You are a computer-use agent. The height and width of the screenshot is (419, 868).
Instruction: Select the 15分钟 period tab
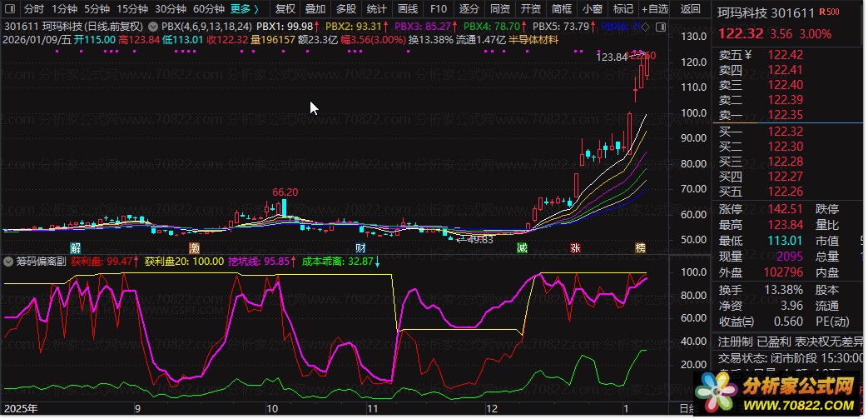pos(133,9)
